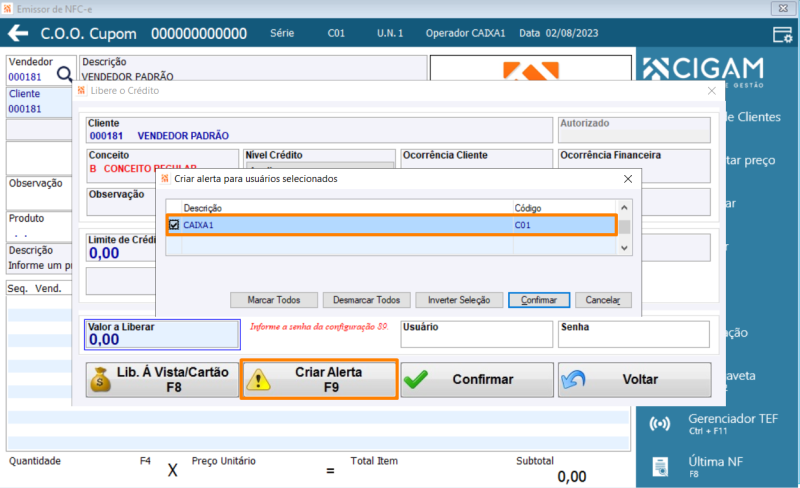The height and width of the screenshot is (488, 800).
Task: Click the Subtotal value 0,00
Action: (x=571, y=477)
